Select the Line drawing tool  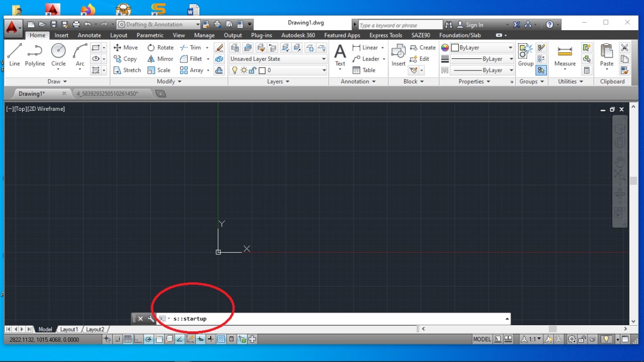point(15,54)
